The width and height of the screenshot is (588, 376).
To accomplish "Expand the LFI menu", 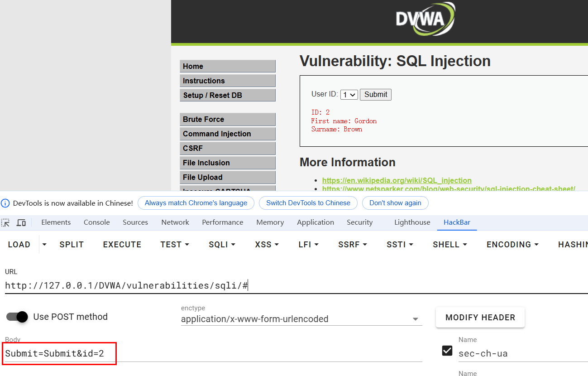I will pyautogui.click(x=309, y=245).
